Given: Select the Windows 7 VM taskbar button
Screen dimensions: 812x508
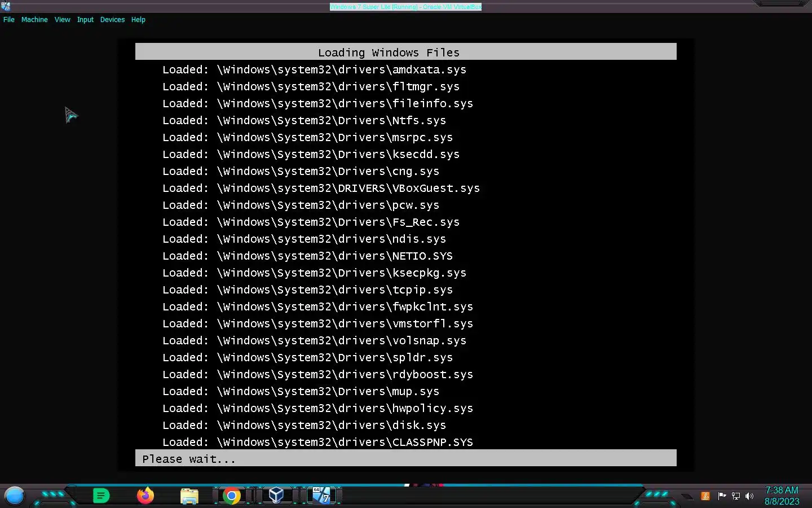Looking at the screenshot, I should [x=321, y=496].
